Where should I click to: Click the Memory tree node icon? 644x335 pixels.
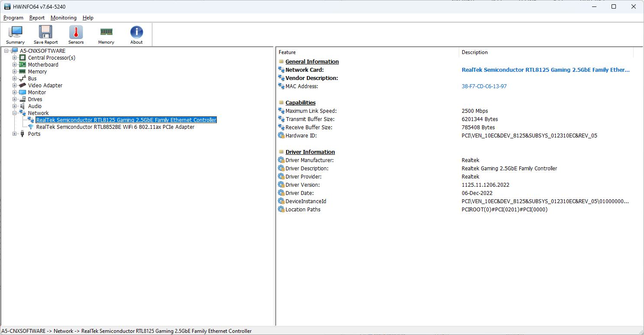(x=23, y=71)
